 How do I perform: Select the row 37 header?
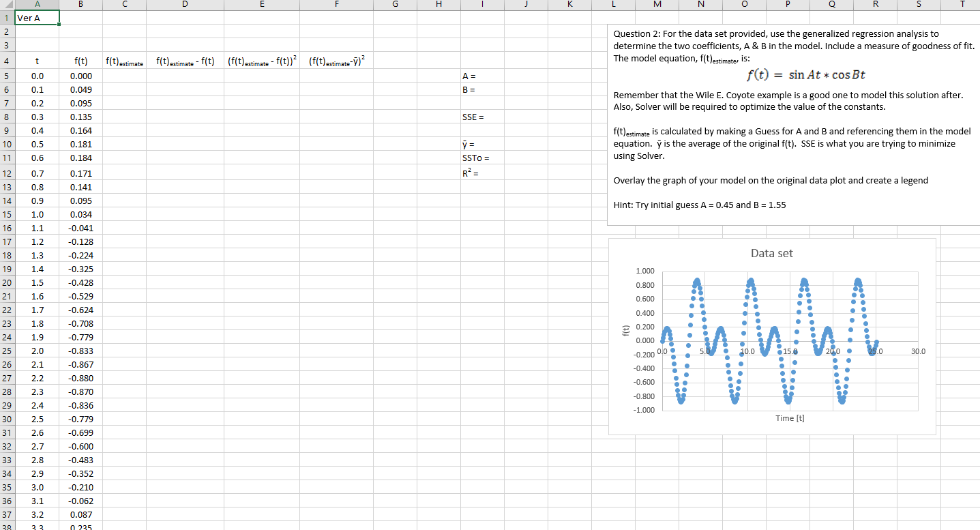point(7,514)
